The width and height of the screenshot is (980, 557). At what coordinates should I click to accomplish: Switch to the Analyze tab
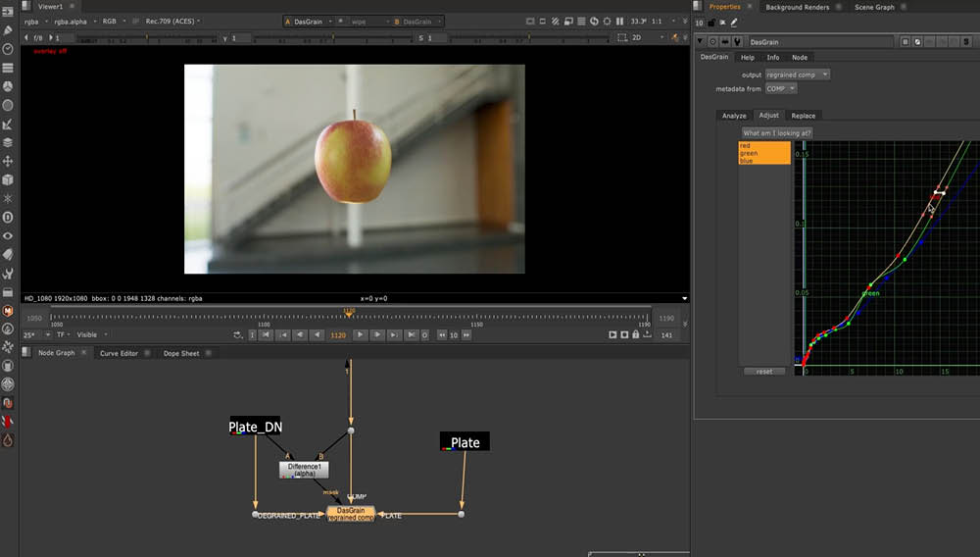click(x=734, y=116)
